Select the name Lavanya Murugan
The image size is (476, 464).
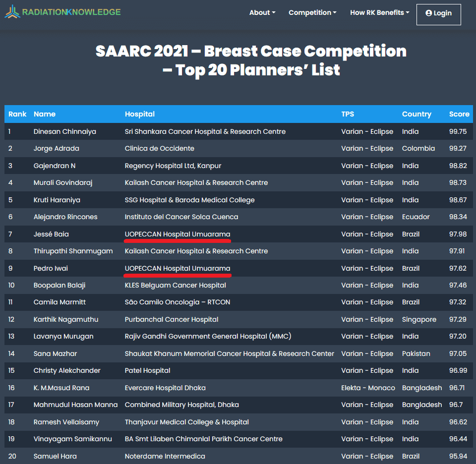coord(63,337)
